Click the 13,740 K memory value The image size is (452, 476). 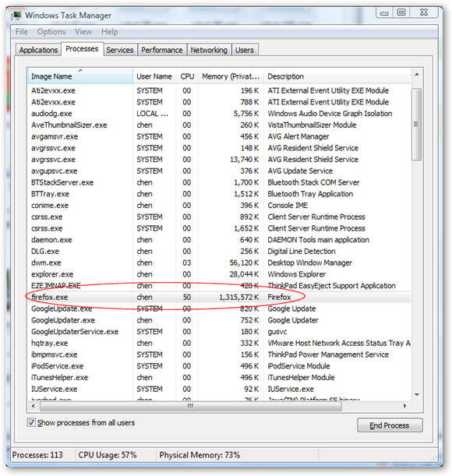click(245, 160)
